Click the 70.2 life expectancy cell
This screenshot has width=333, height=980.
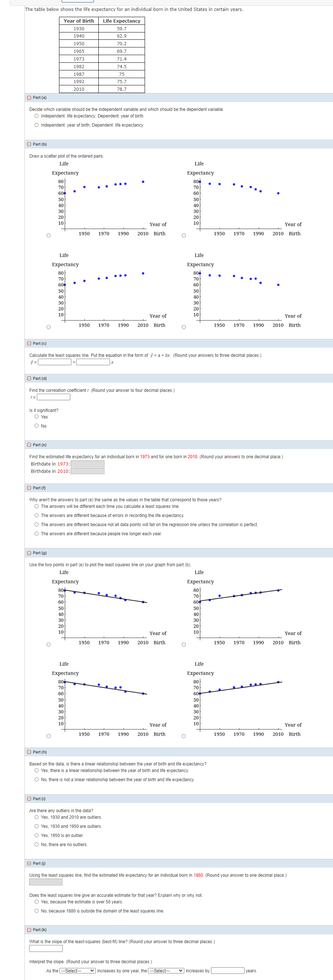(122, 44)
